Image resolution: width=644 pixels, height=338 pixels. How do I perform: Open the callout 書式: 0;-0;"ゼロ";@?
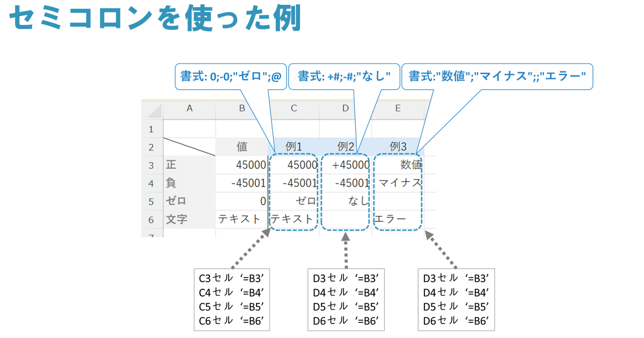click(231, 76)
